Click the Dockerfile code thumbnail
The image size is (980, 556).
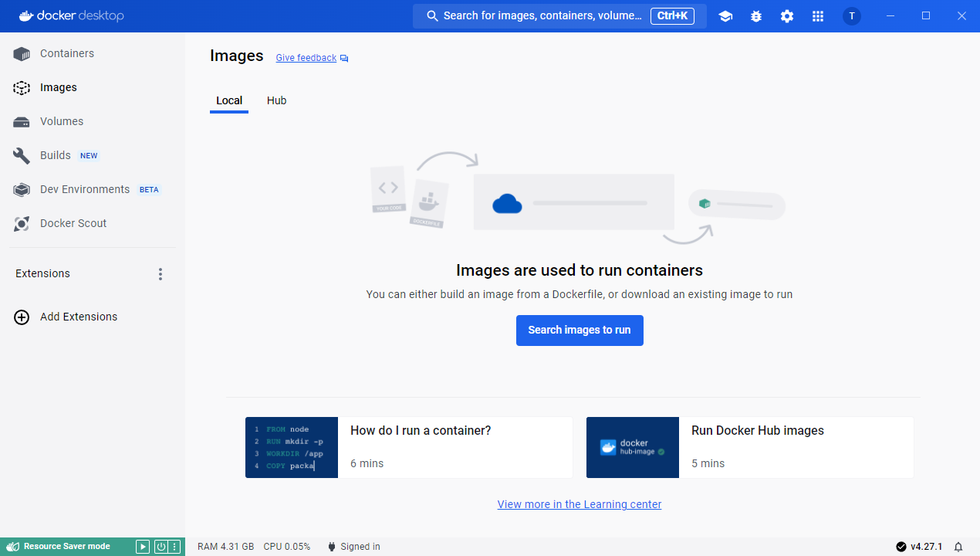[x=292, y=448]
